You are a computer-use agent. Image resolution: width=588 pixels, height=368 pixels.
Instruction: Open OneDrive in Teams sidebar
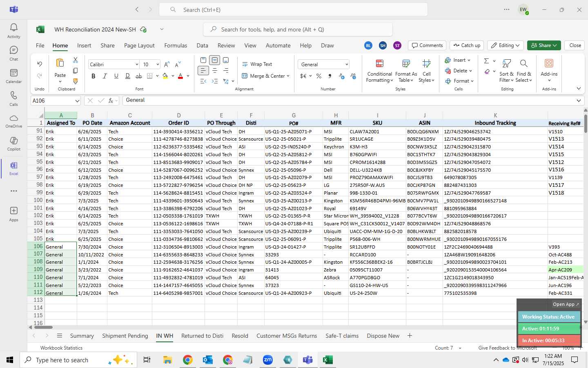click(13, 121)
